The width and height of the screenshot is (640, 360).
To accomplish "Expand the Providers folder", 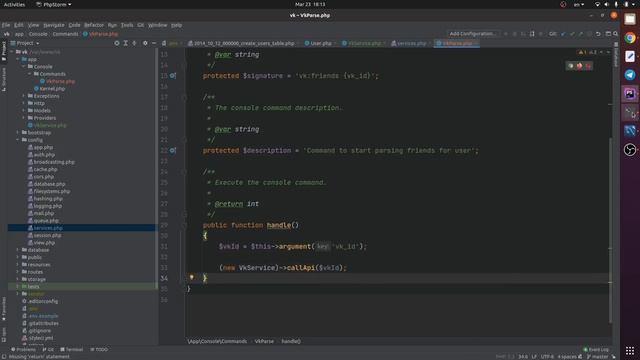I will tap(24, 118).
